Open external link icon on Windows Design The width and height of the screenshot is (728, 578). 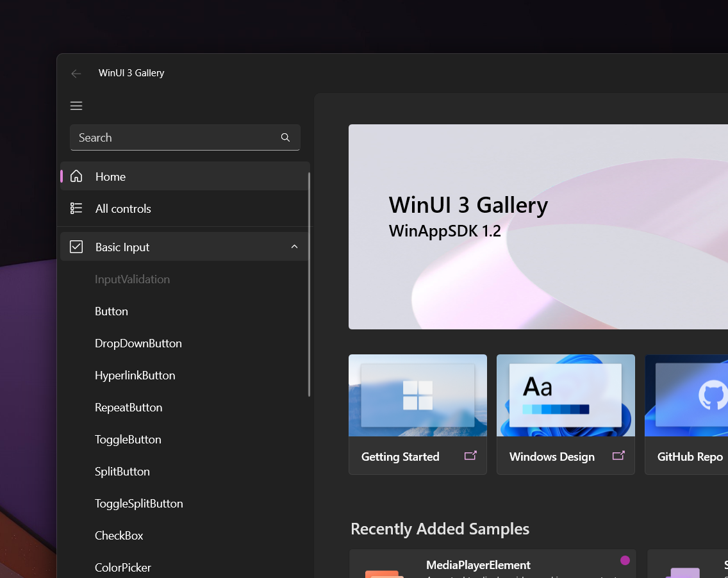(618, 456)
